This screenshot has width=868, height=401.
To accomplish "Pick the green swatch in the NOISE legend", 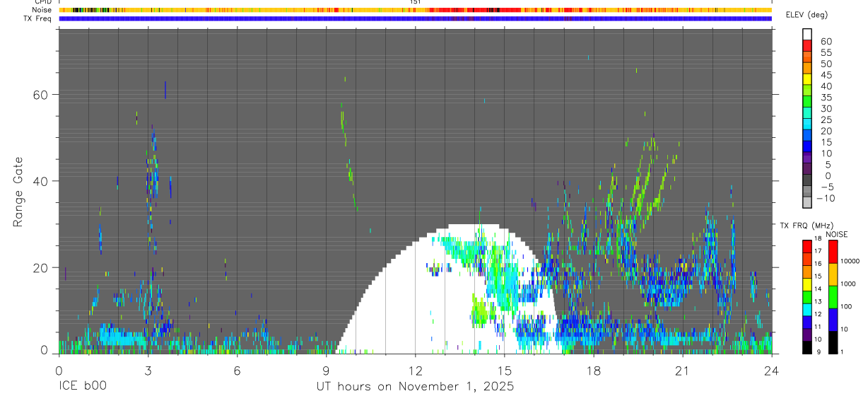I will point(833,297).
